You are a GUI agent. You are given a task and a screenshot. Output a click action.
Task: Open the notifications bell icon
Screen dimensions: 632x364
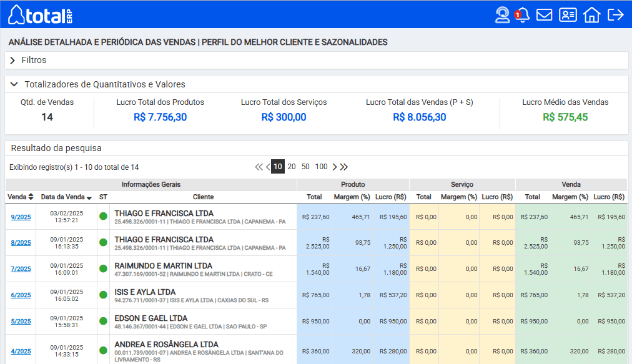[x=523, y=14]
